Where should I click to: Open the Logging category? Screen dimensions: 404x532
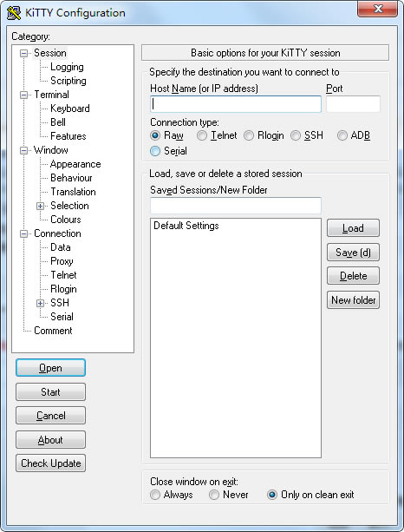click(67, 67)
